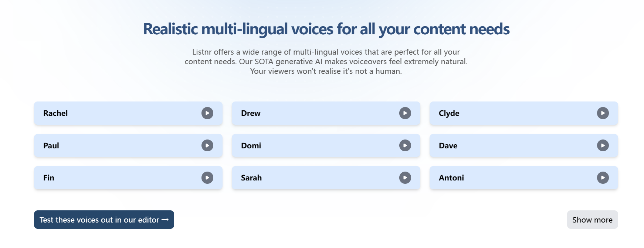
Task: Play the Dave voice sample
Action: 603,146
